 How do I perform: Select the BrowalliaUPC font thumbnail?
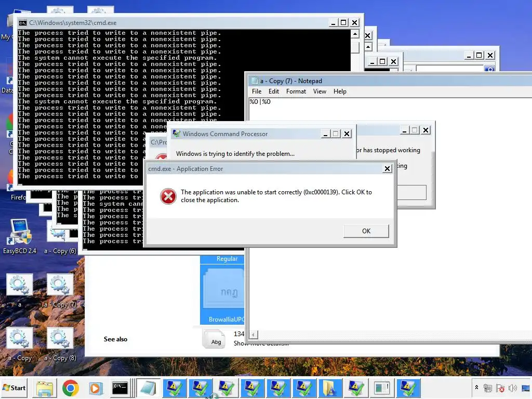coord(223,294)
